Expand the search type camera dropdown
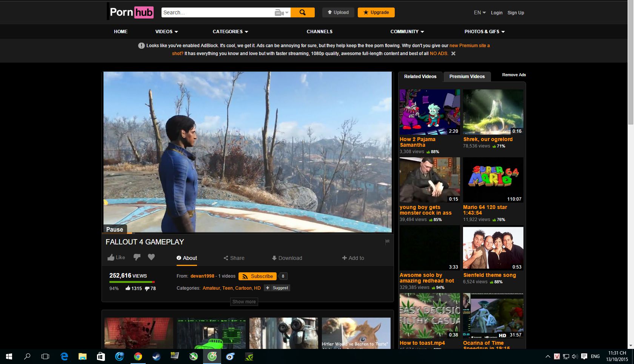This screenshot has width=634, height=364. coord(282,13)
